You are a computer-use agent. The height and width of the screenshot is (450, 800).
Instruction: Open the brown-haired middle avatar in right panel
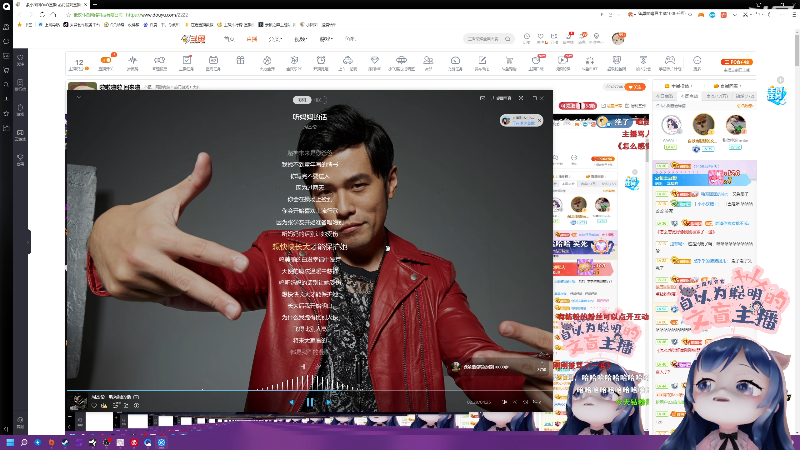(703, 124)
